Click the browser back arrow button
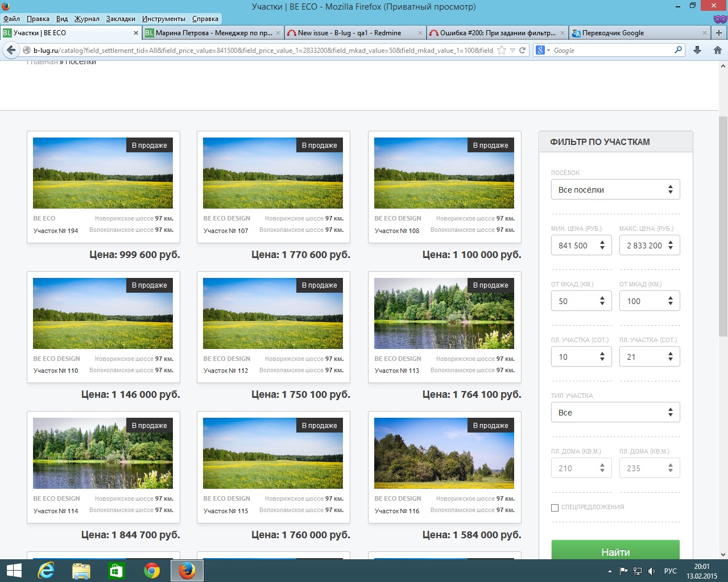 point(11,51)
